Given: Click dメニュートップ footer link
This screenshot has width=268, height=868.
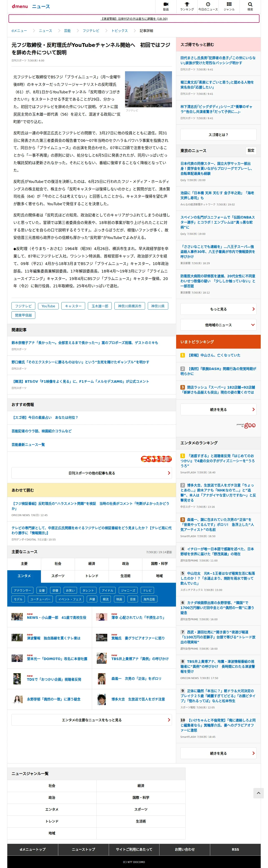Looking at the screenshot, I should tap(33, 849).
